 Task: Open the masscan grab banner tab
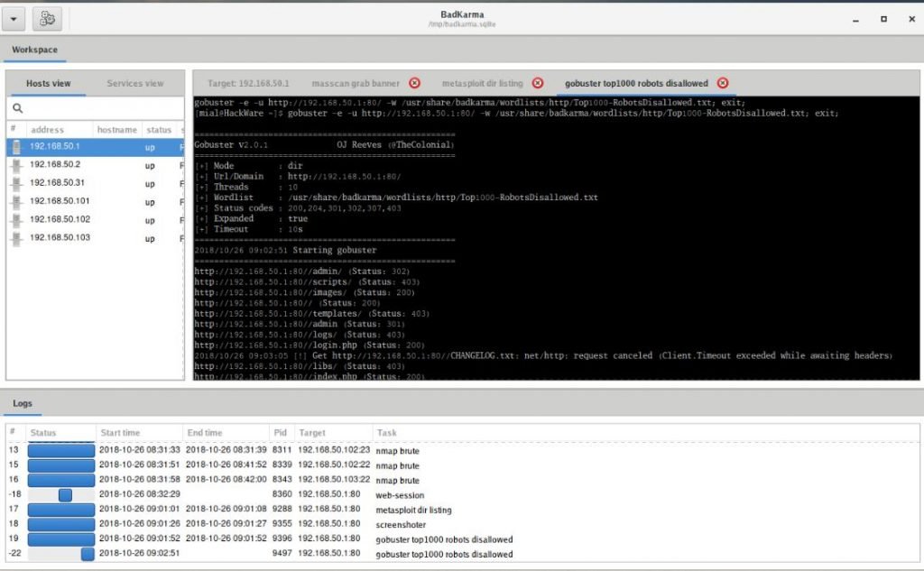356,84
